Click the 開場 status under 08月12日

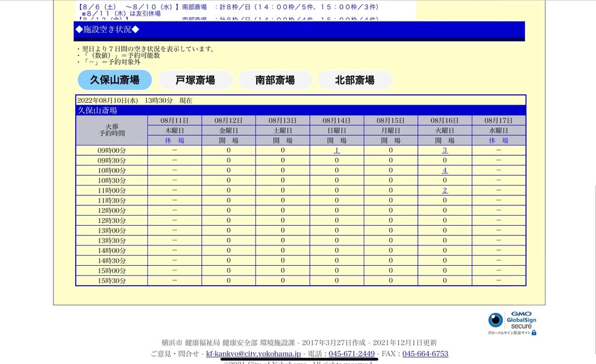(228, 141)
